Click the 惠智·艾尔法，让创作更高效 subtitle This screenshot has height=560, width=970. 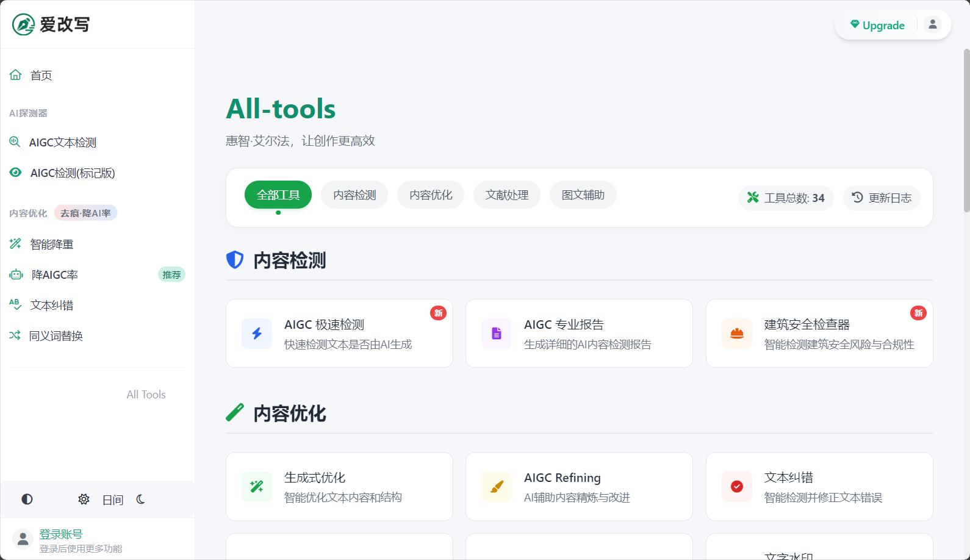click(300, 141)
